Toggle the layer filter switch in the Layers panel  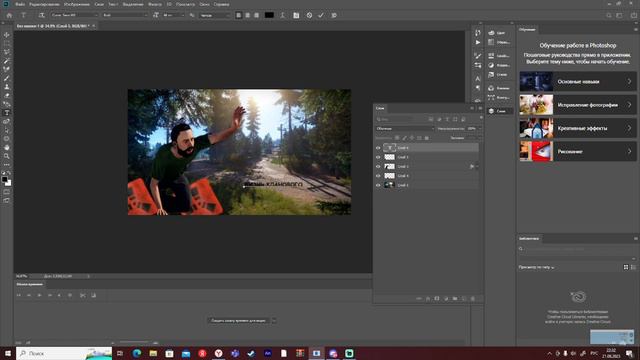pyautogui.click(x=481, y=118)
